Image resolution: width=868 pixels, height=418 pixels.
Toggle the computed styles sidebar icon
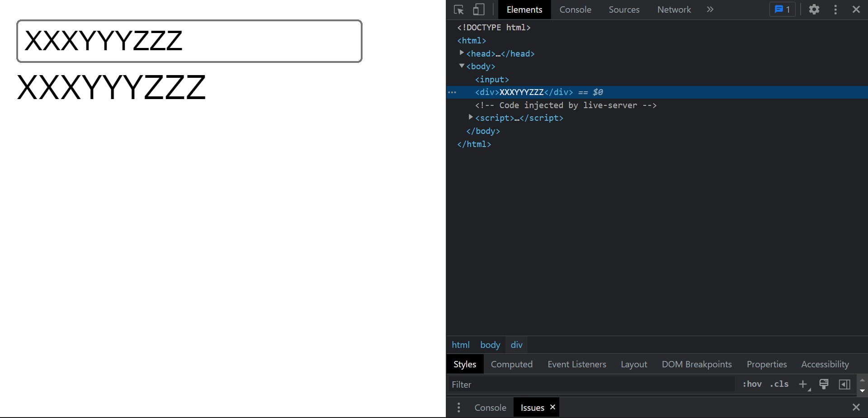point(844,384)
